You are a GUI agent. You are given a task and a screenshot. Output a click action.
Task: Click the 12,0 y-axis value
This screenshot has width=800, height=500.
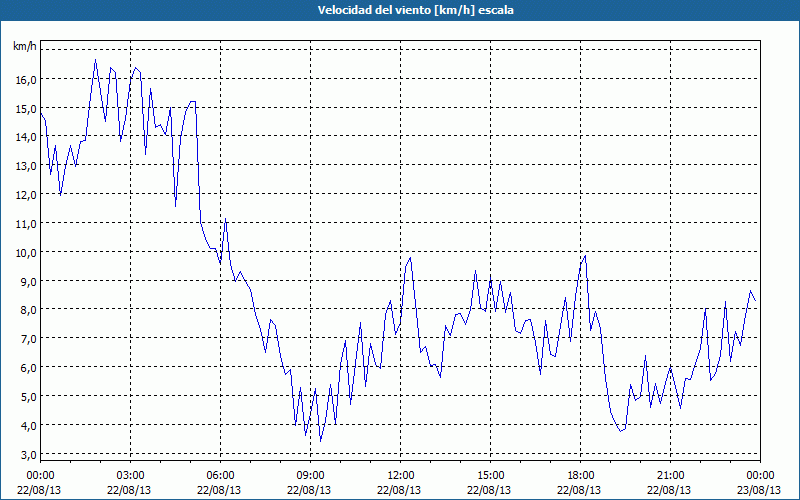click(26, 194)
